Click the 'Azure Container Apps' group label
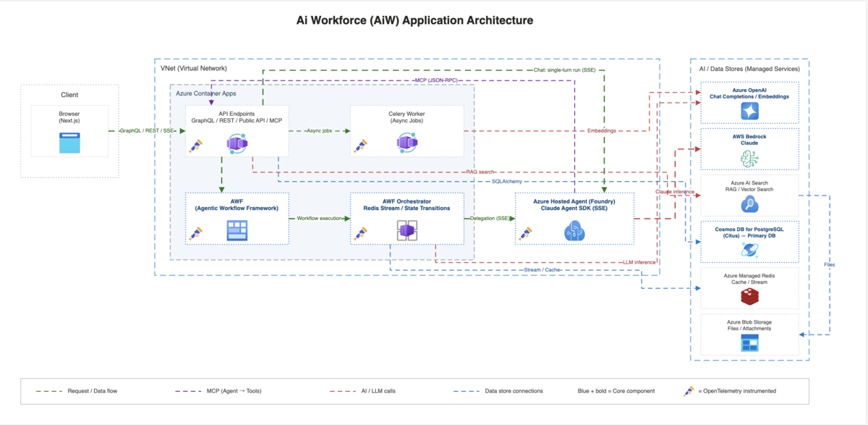 point(205,94)
